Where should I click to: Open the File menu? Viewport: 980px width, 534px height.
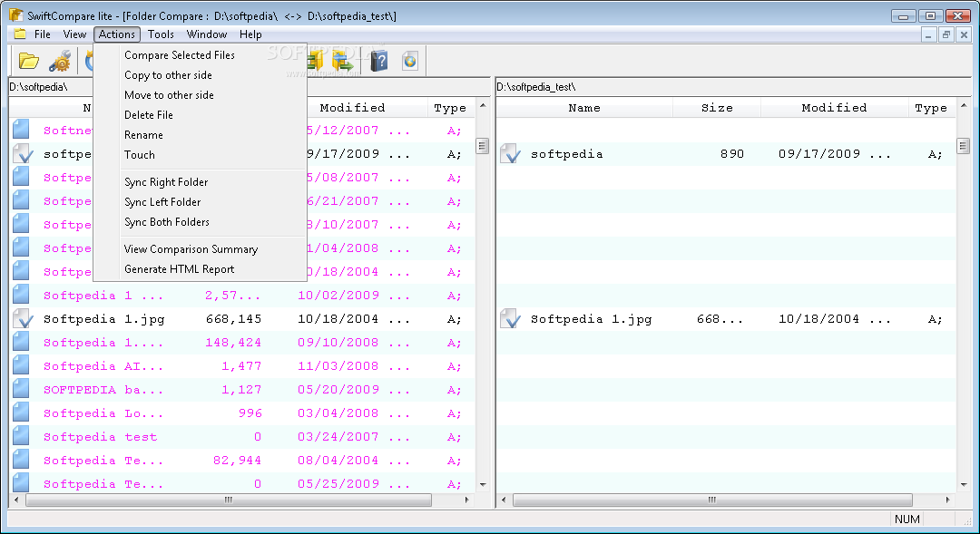(43, 34)
